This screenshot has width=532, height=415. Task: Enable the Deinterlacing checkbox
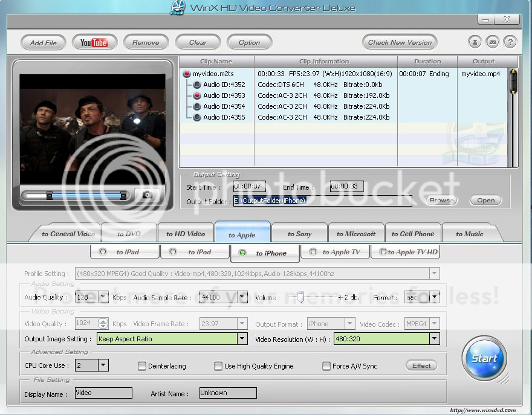142,366
